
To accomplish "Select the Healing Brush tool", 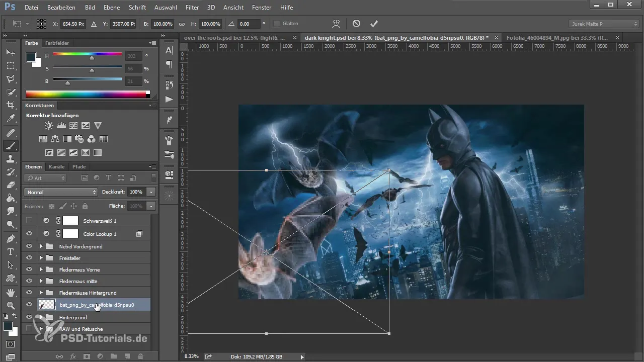I will 11,133.
